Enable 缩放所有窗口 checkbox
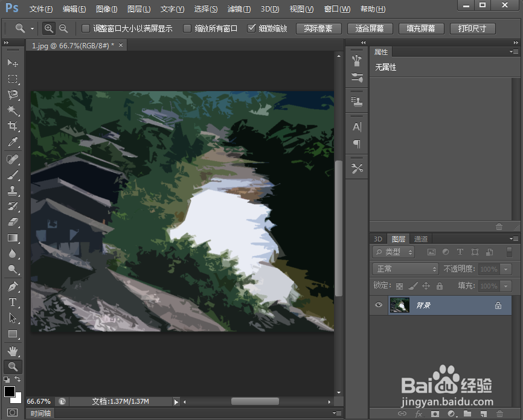This screenshot has width=523, height=420. (x=187, y=28)
